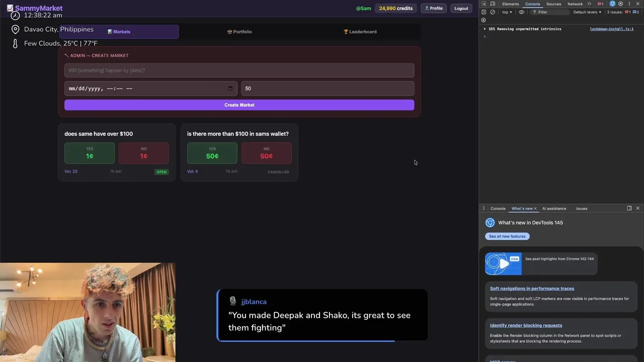Expand the 'SES Removing unpermitted intrinsics' message

click(x=485, y=29)
